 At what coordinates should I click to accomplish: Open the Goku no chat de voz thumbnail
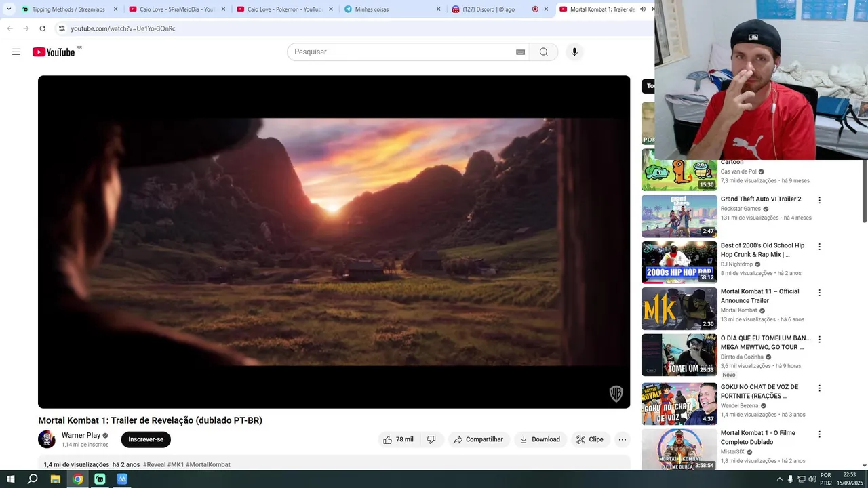pos(679,404)
